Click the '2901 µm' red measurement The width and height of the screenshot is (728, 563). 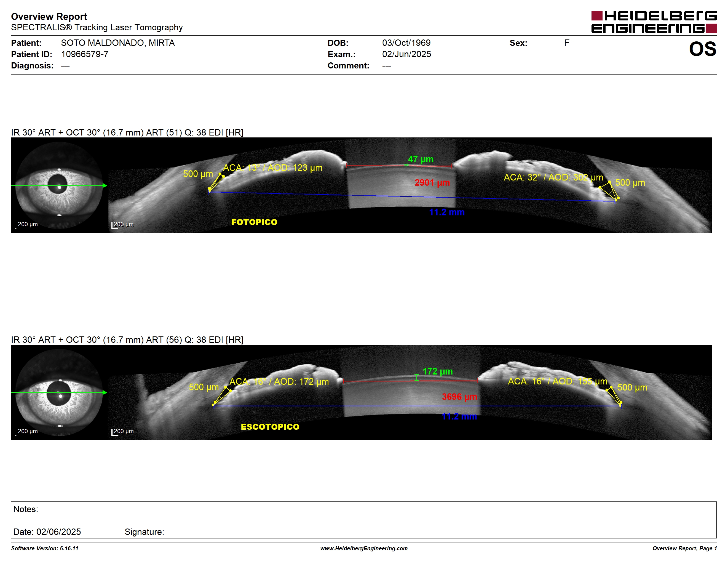[432, 182]
